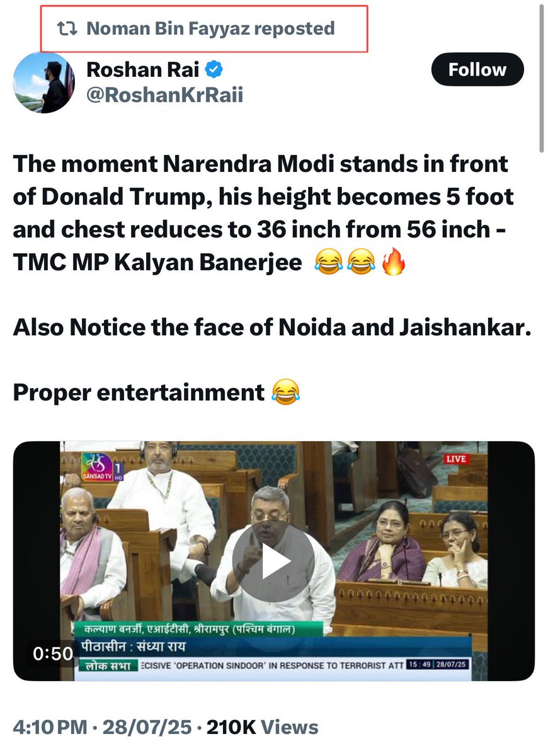Click the 0:50 video duration label
Viewport: 548px width, 756px height.
[x=53, y=653]
